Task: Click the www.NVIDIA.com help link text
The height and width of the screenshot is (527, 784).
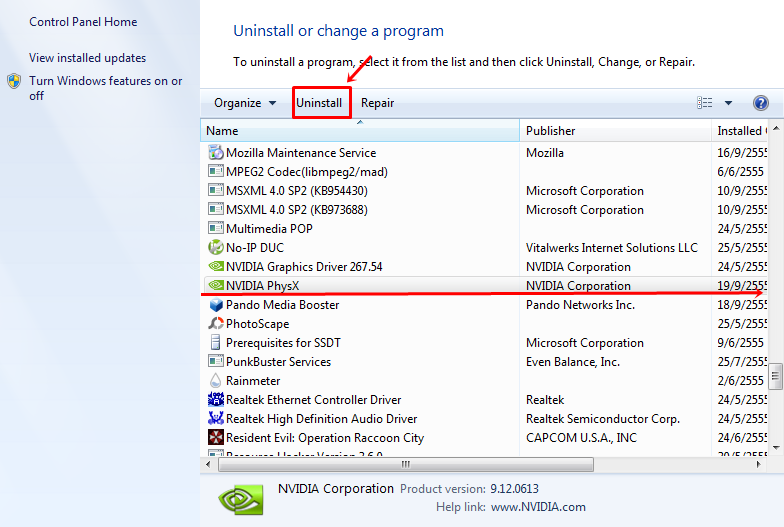Action: 538,506
